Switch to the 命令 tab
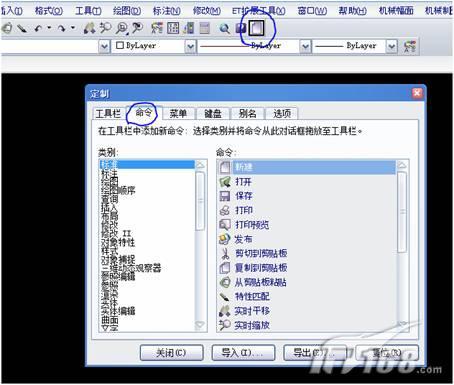454x385 pixels. coord(144,113)
